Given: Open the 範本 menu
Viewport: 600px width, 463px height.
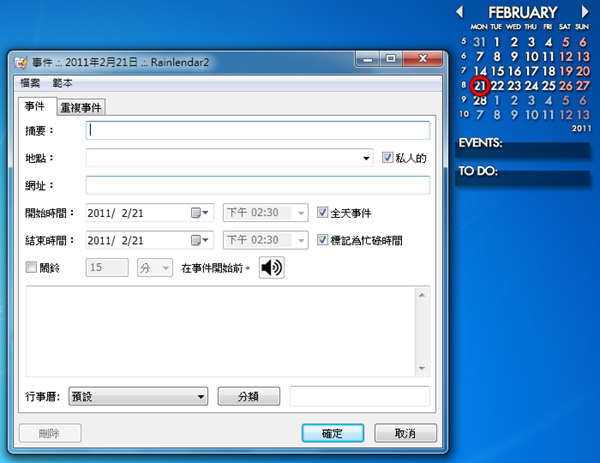Looking at the screenshot, I should tap(62, 83).
